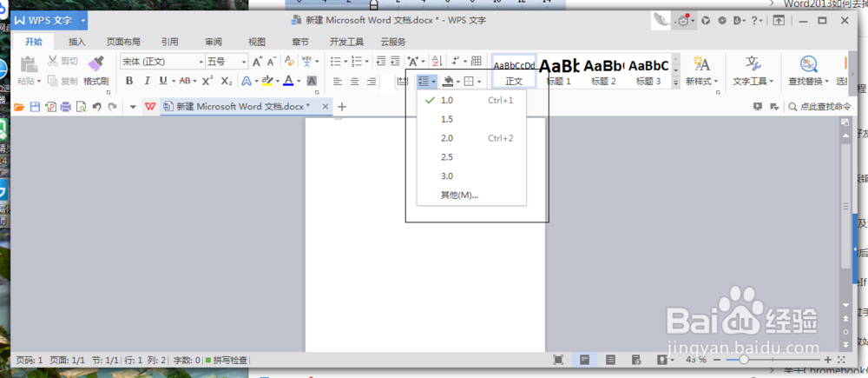The width and height of the screenshot is (868, 378).
Task: Switch to the 视图 ribbon tab
Action: [x=257, y=42]
